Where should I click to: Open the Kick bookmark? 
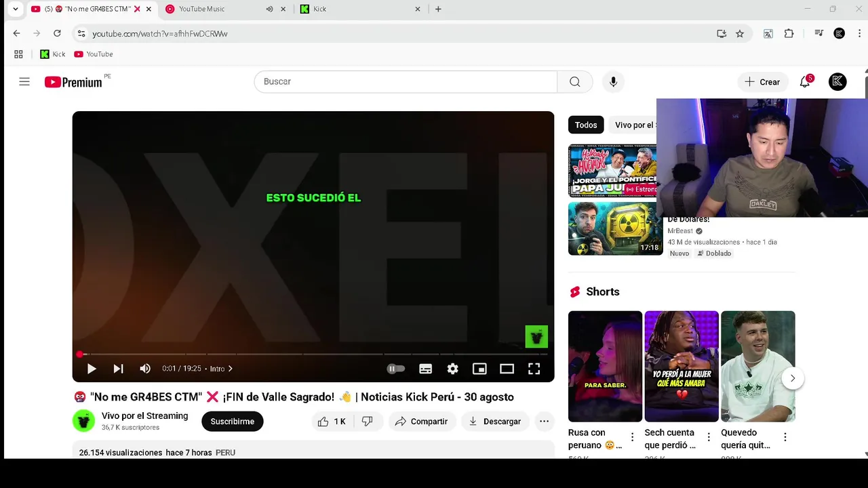click(53, 54)
